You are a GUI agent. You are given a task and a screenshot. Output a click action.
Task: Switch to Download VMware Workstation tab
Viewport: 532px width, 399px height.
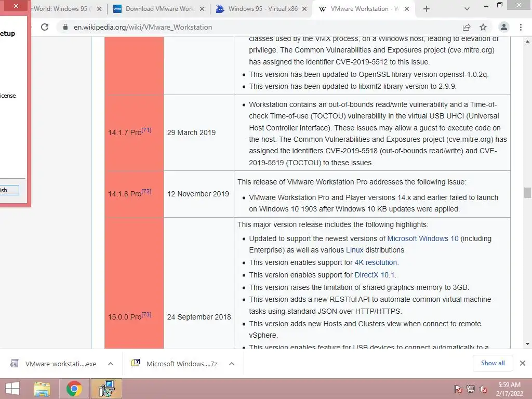pos(159,9)
